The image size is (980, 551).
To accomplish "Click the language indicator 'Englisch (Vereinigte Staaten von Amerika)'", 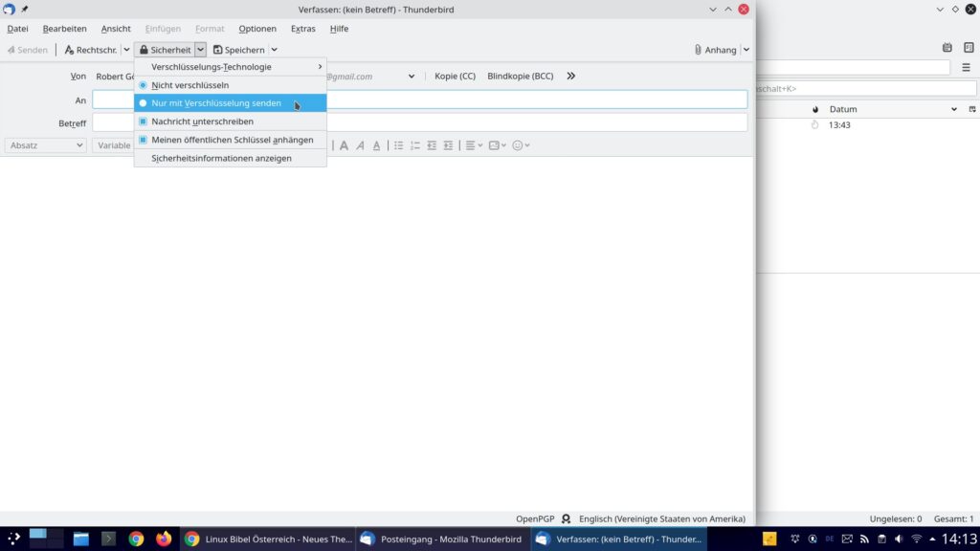I will coord(662,519).
